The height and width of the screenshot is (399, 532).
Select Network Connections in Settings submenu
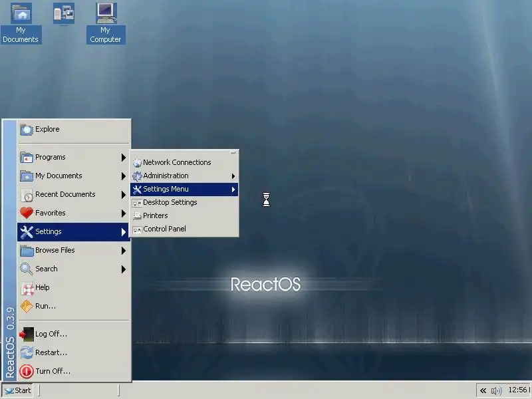pos(184,162)
